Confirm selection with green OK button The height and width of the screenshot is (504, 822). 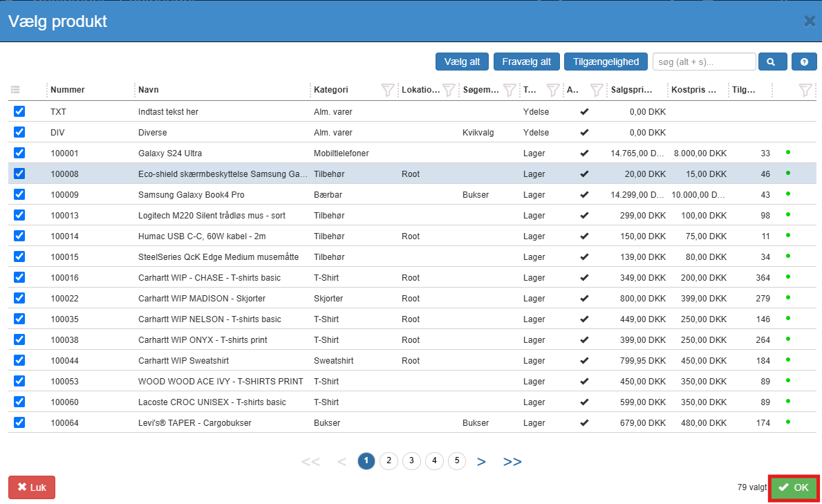[794, 487]
